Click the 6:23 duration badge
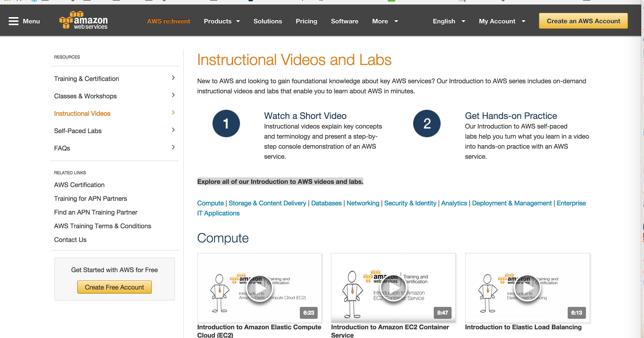The width and height of the screenshot is (644, 338). (309, 313)
